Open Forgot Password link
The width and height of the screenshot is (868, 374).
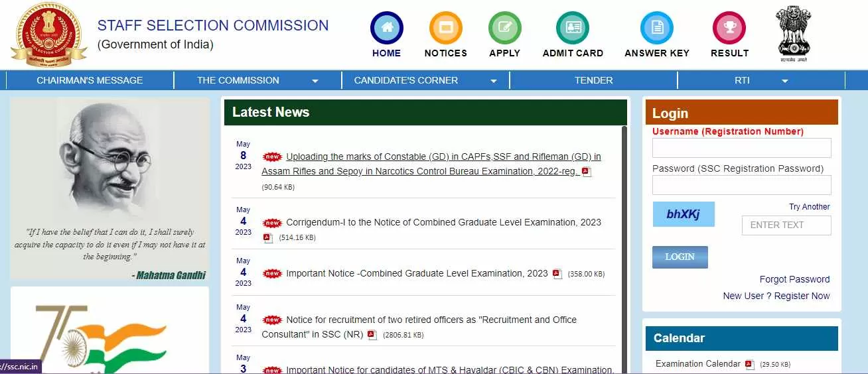point(795,279)
